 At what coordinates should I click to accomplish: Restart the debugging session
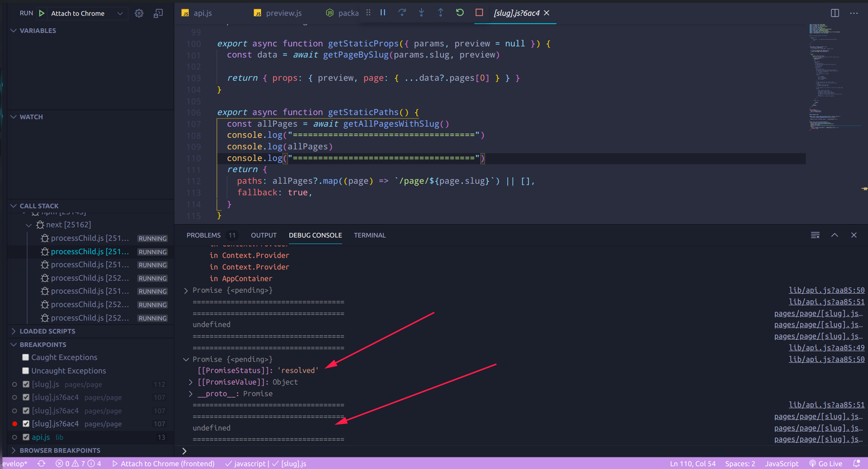point(460,13)
